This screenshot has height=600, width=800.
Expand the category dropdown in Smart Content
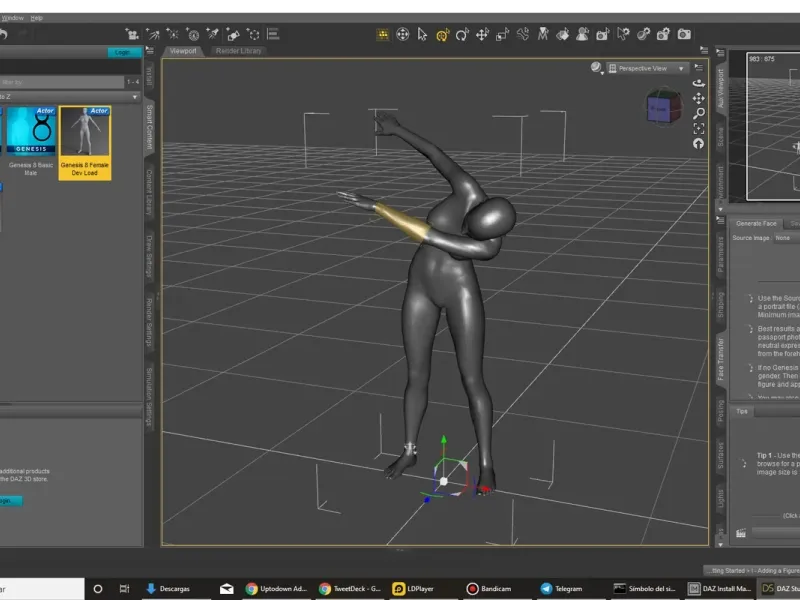tap(135, 97)
